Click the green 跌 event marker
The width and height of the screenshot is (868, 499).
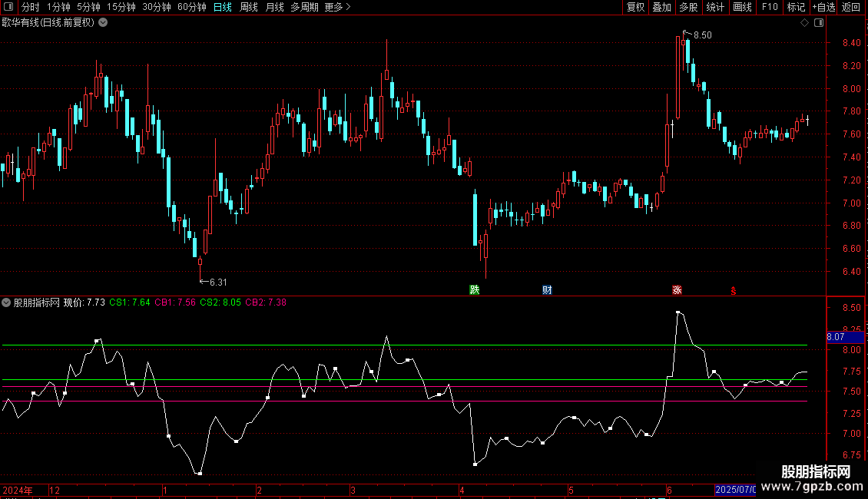[475, 290]
